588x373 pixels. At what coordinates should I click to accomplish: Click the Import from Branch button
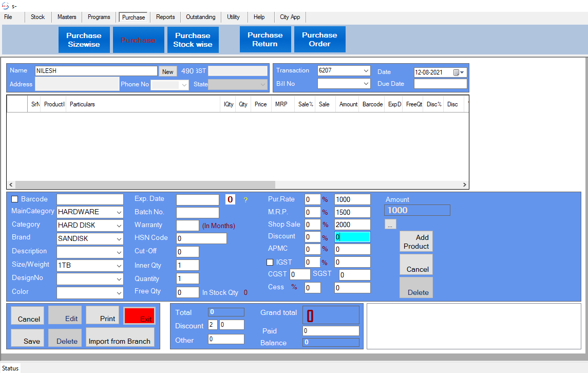[120, 338]
